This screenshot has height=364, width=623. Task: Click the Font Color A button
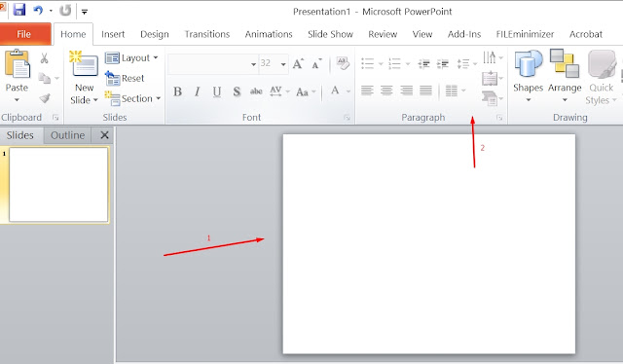[x=335, y=91]
